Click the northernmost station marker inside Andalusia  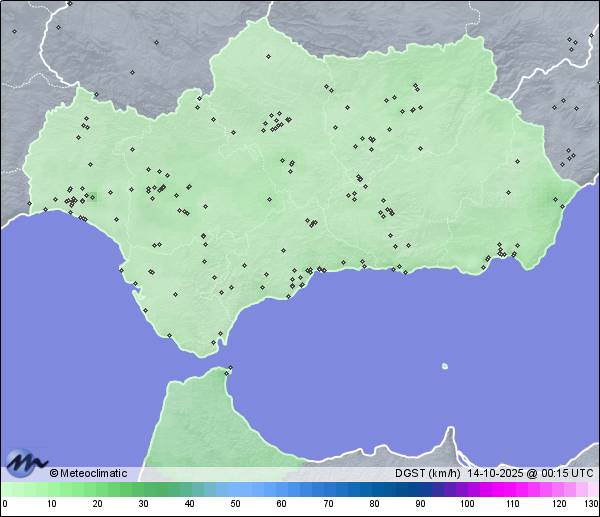(x=269, y=56)
